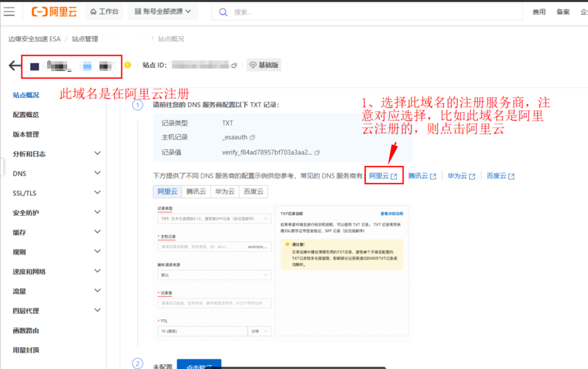Expand the SSL/TLS sidebar section
Image resolution: width=588 pixels, height=369 pixels.
[x=97, y=193]
